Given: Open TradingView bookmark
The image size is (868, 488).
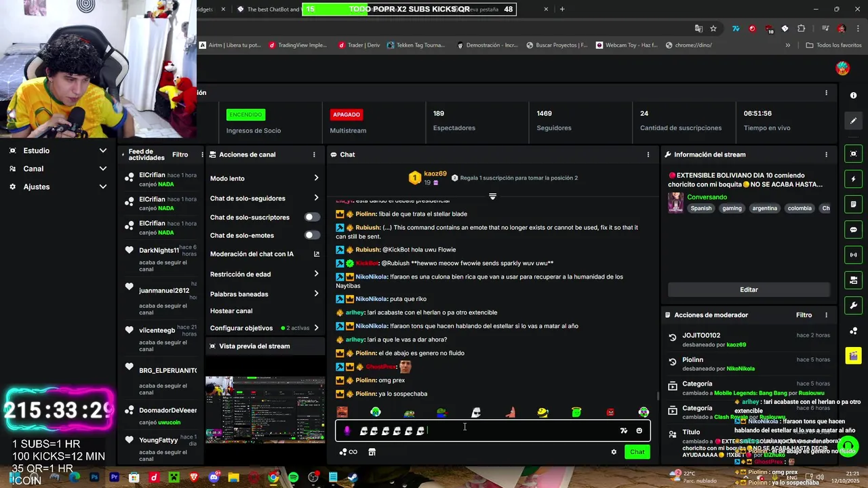Looking at the screenshot, I should click(x=298, y=45).
